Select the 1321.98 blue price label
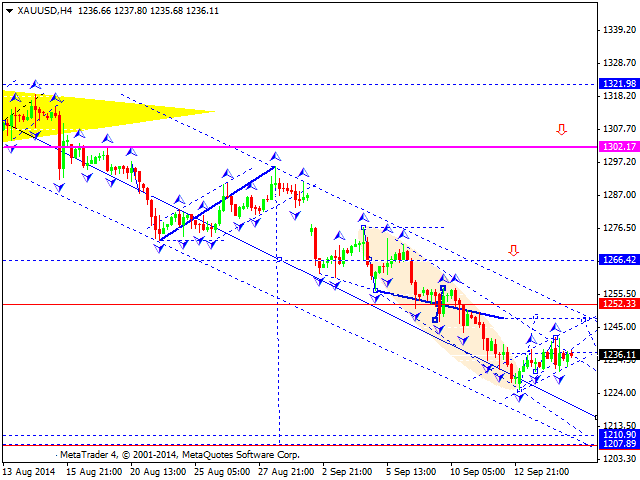This screenshot has width=640, height=480. [x=619, y=84]
